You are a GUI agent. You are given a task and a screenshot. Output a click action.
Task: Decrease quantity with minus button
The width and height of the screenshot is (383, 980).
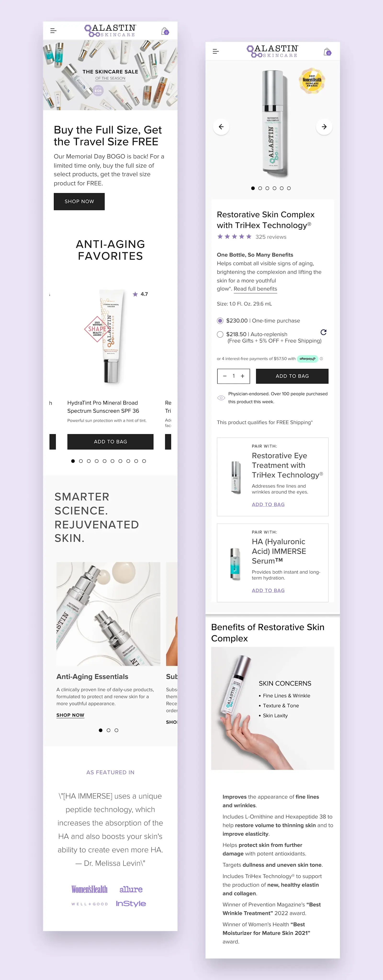pyautogui.click(x=225, y=376)
